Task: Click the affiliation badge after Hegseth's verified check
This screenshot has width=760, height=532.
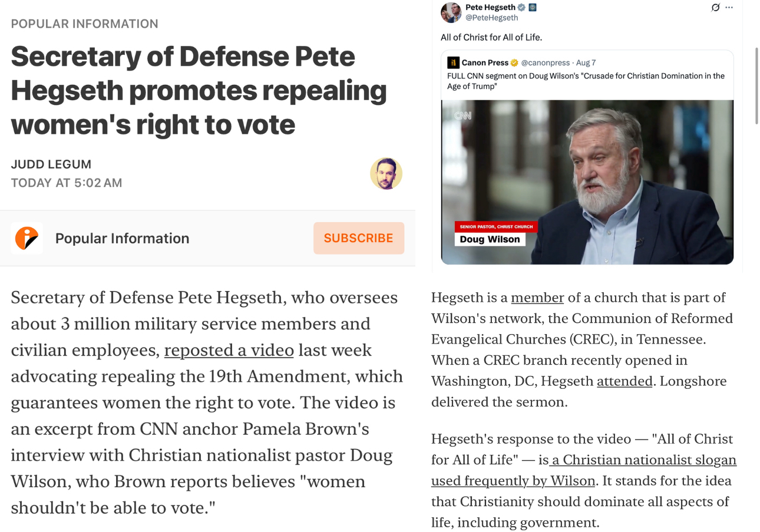Action: click(533, 8)
